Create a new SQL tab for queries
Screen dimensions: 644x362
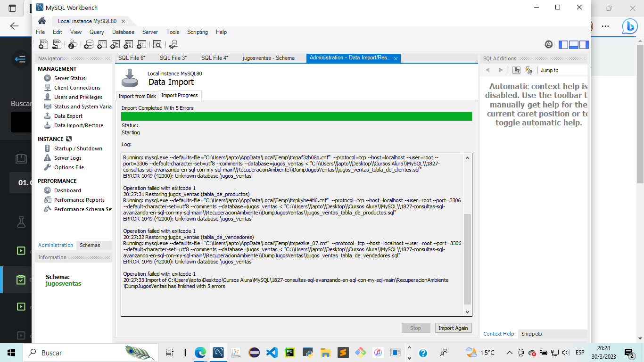coord(43,44)
